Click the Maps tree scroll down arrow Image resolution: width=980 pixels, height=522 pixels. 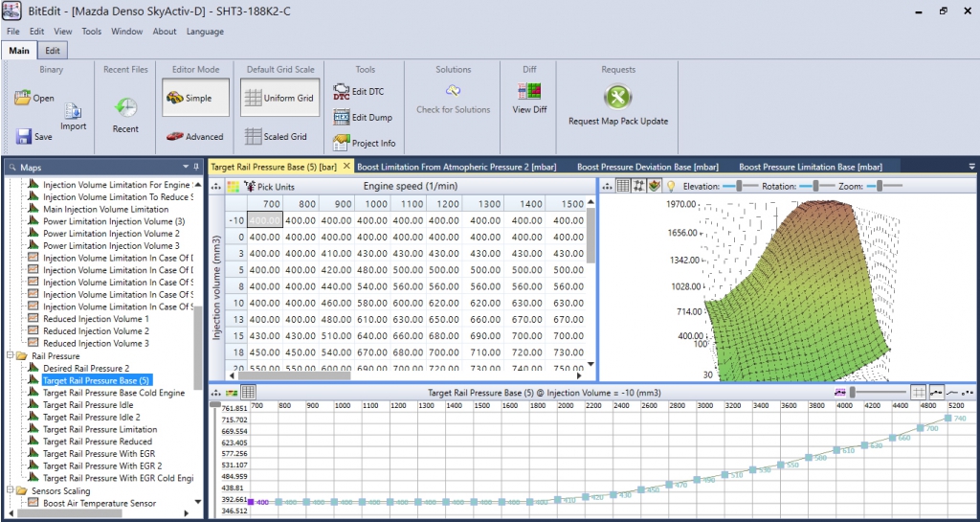[x=198, y=501]
